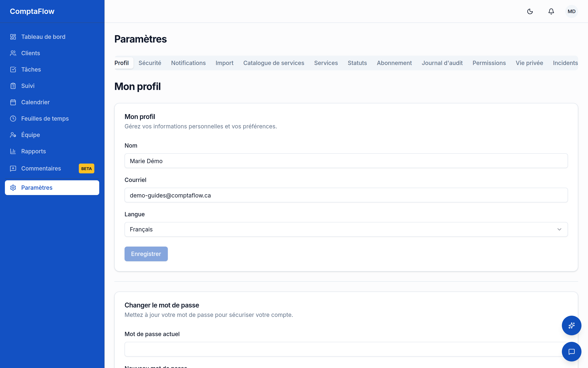Open the Statuts tab
Image resolution: width=588 pixels, height=368 pixels.
pos(357,63)
